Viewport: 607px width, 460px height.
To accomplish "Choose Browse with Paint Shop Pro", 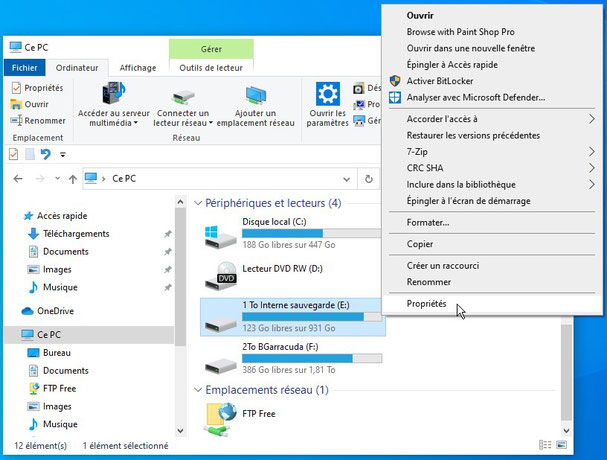I will click(x=492, y=32).
